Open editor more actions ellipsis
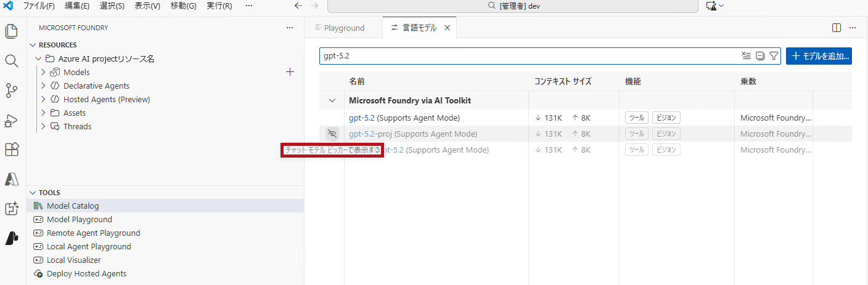This screenshot has width=868, height=285. click(x=853, y=28)
